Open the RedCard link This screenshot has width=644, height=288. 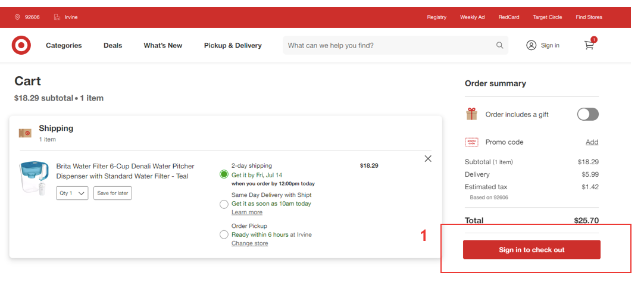[509, 17]
